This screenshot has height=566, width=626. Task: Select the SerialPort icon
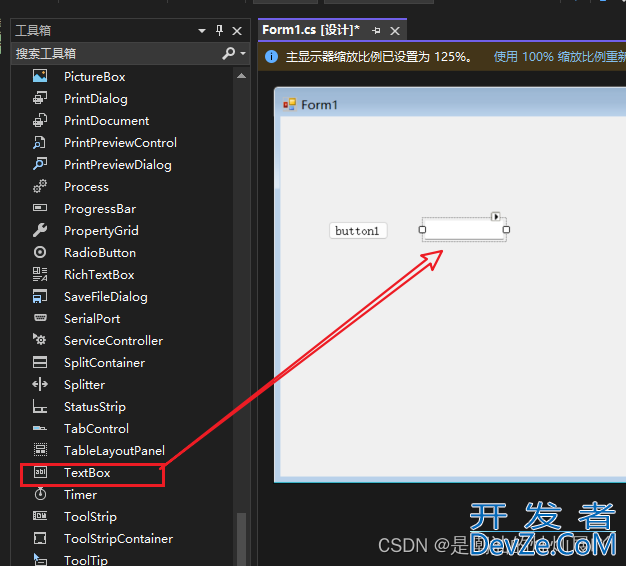(40, 318)
